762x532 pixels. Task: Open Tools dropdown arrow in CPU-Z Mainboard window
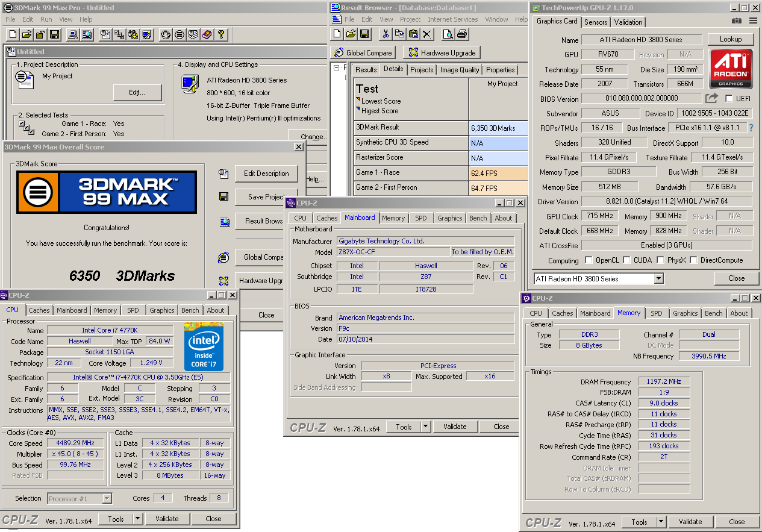pyautogui.click(x=425, y=427)
